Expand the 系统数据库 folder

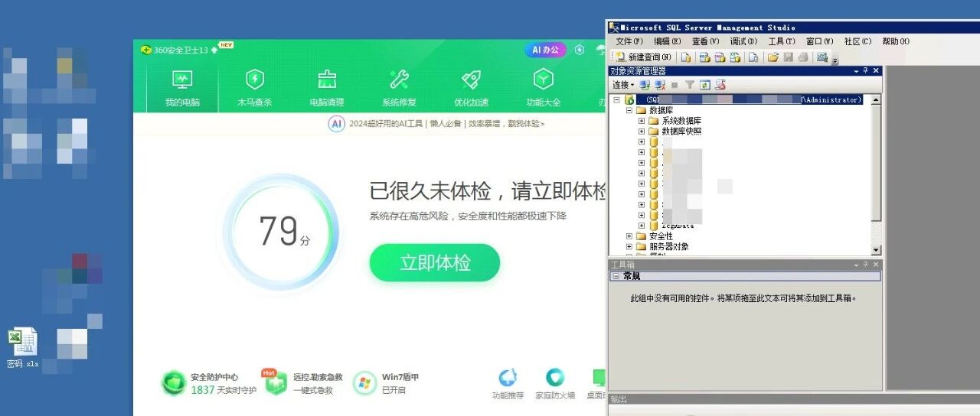coord(642,121)
